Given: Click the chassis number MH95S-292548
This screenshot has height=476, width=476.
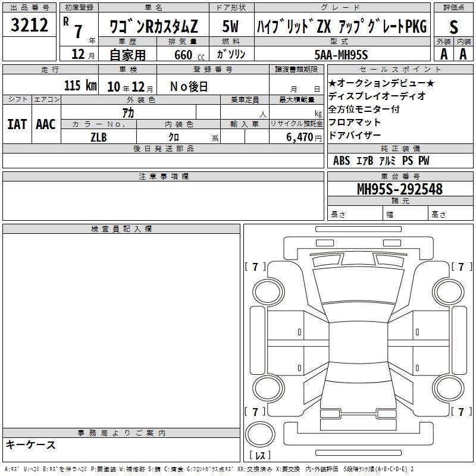Looking at the screenshot, I should click(x=399, y=189).
